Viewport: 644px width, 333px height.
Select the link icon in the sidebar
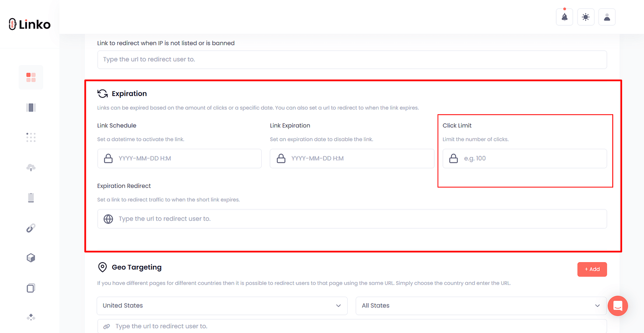[31, 228]
